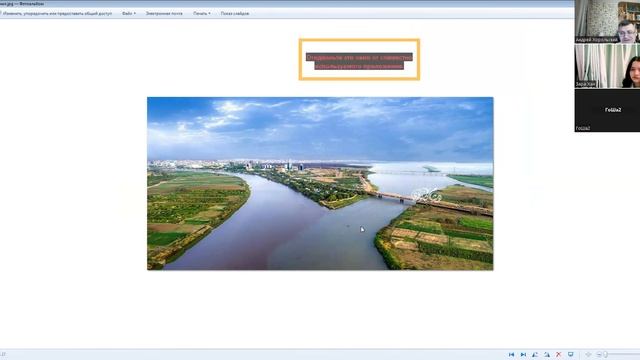This screenshot has width=640, height=360.
Task: Rotate the photo clockwise
Action: [x=547, y=355]
